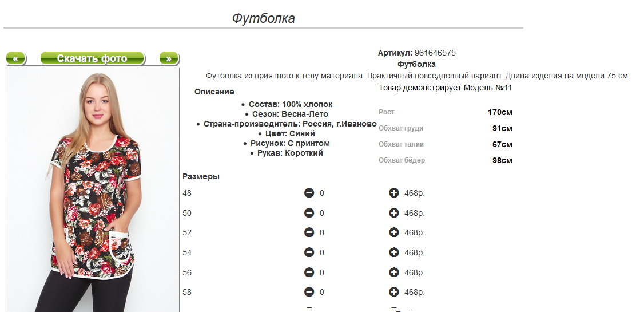Screen dimensions: 644x312
Task: Open the floral t-shirt product photo
Action: [x=93, y=189]
